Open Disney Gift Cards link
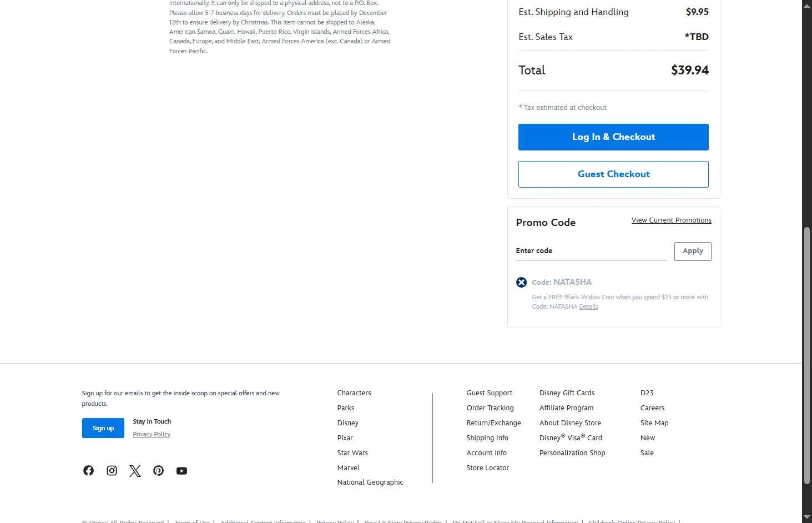 pyautogui.click(x=567, y=393)
